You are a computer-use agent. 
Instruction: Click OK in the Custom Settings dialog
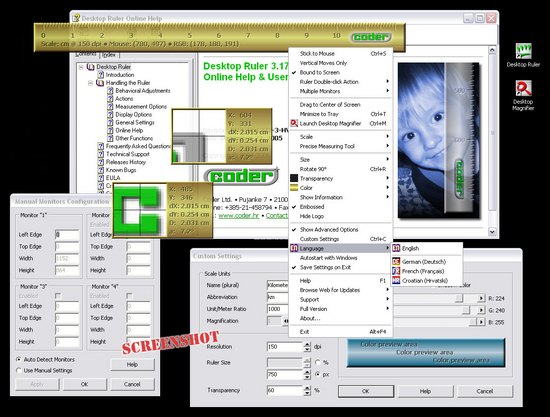click(366, 391)
